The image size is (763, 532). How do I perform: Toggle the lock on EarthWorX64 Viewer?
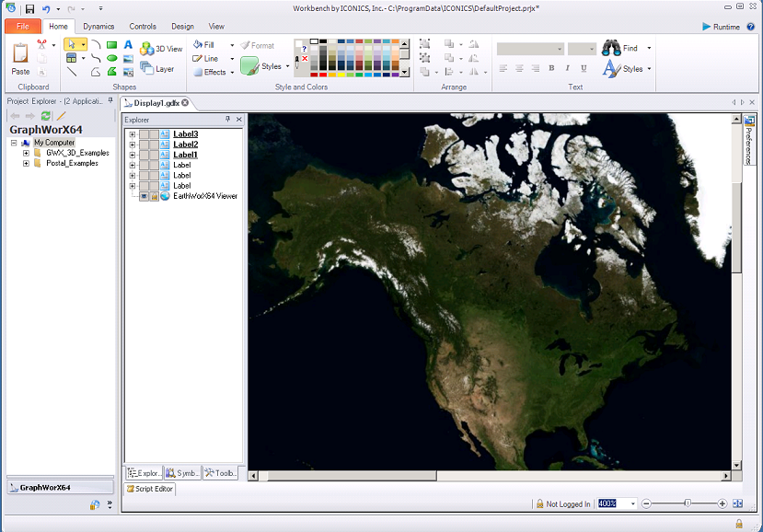click(154, 196)
